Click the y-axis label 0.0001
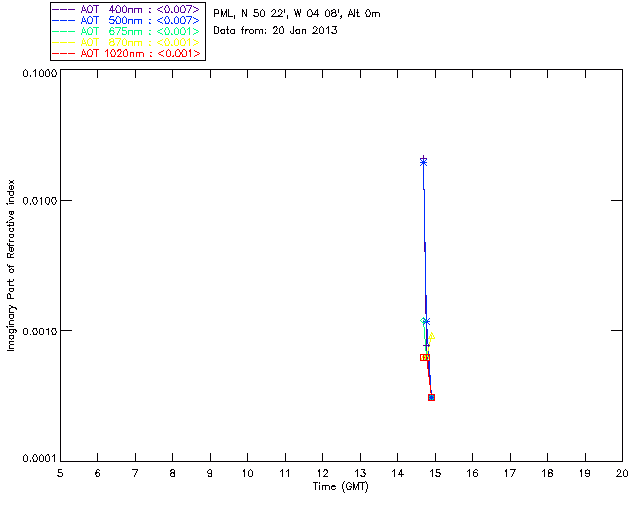This screenshot has width=640, height=512. coord(39,458)
